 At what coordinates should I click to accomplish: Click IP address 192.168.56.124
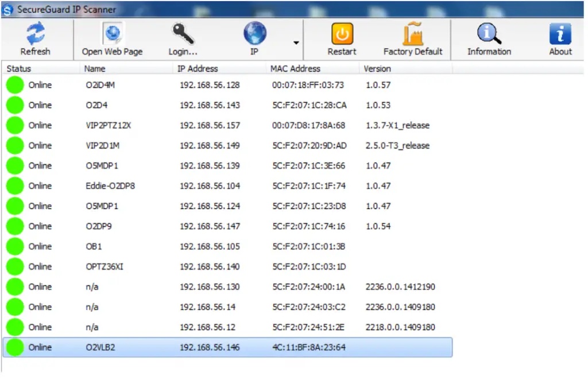coord(210,207)
